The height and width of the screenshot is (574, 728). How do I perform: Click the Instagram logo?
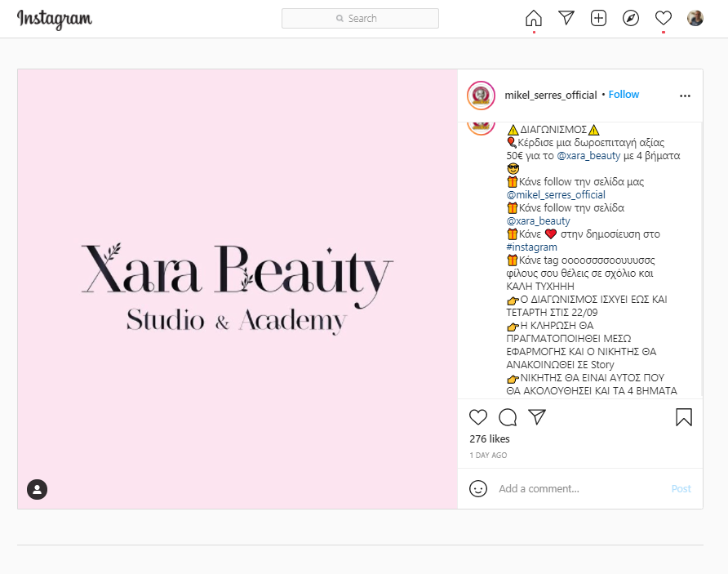coord(55,19)
